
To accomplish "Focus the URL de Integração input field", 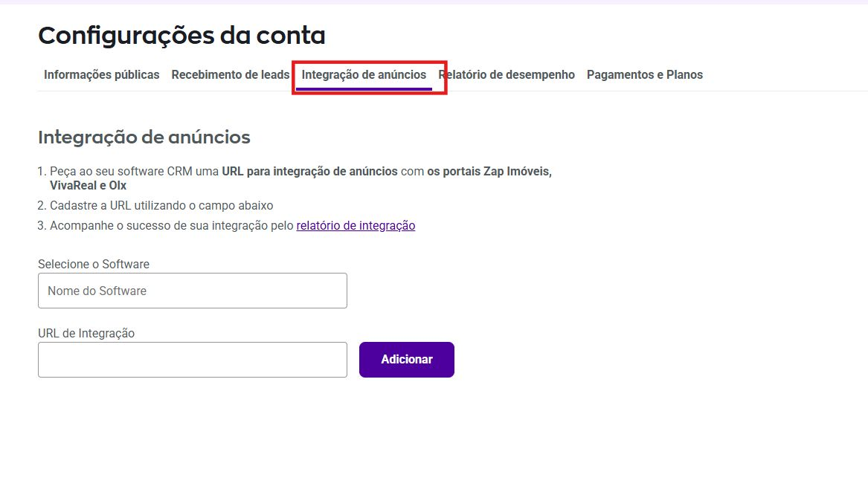I will (192, 360).
